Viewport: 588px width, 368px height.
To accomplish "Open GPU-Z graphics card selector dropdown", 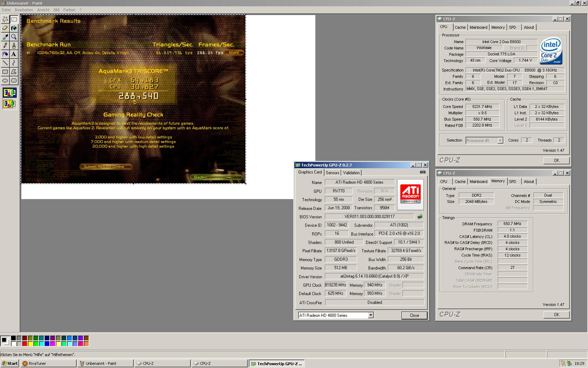I will (371, 315).
